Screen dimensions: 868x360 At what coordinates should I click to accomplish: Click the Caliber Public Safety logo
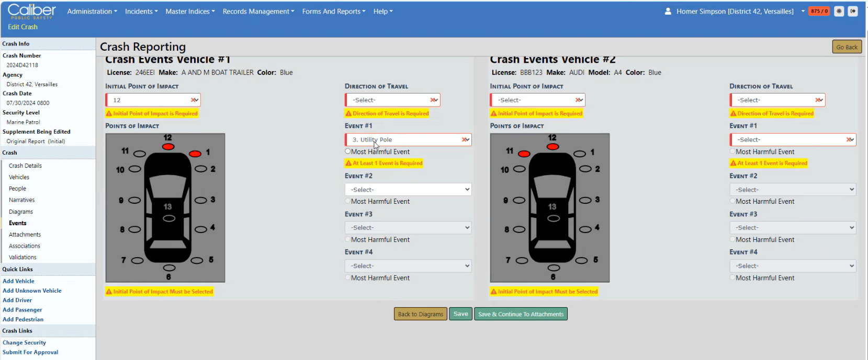click(x=31, y=11)
